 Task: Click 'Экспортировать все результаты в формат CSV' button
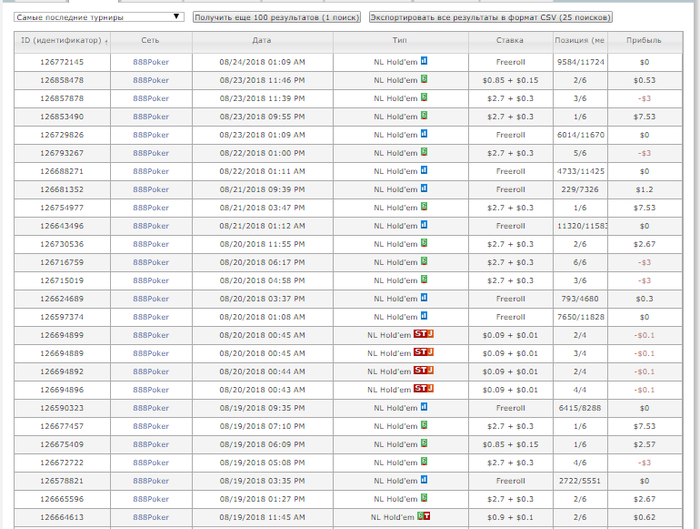[491, 17]
